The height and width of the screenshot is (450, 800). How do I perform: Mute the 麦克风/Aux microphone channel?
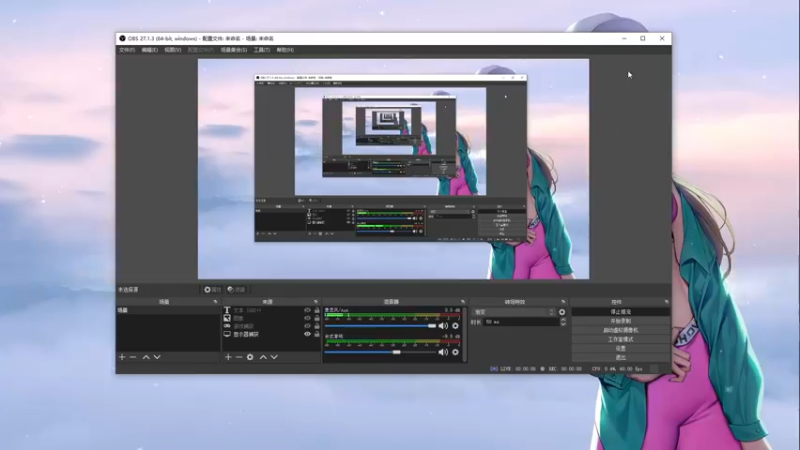tap(443, 326)
